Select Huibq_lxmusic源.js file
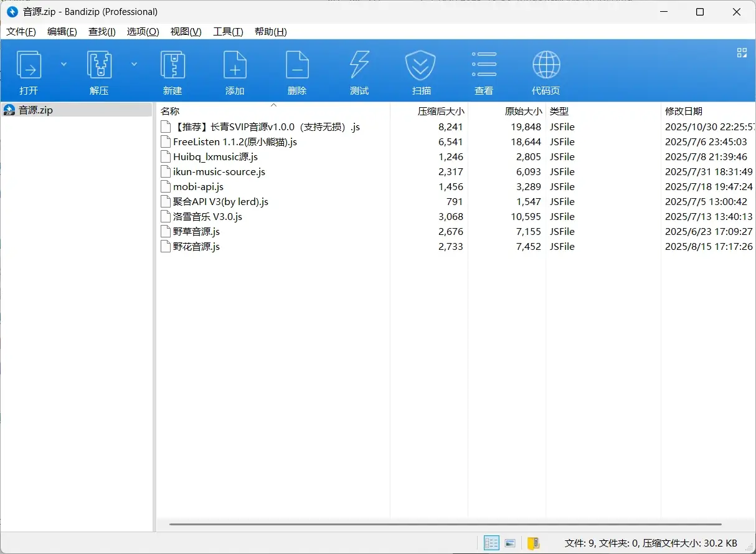 [215, 156]
